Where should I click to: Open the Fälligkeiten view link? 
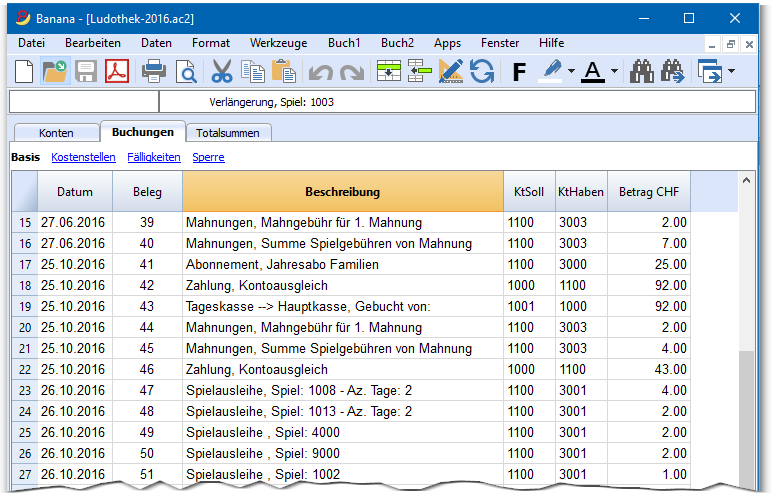click(154, 157)
